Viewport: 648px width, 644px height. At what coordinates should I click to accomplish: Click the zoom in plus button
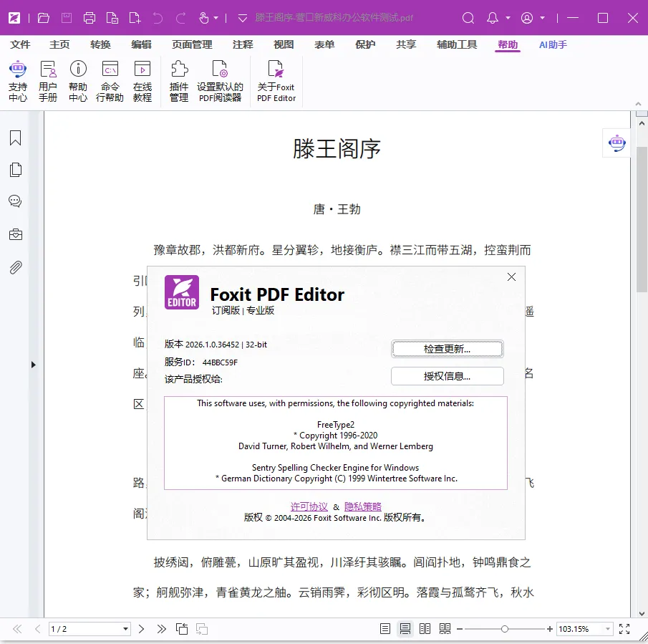550,629
